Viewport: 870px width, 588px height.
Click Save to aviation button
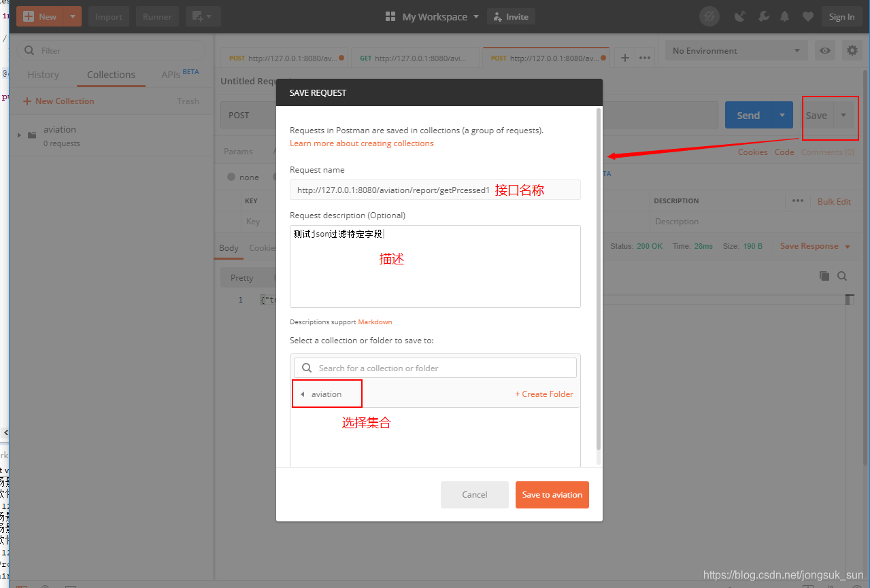552,495
